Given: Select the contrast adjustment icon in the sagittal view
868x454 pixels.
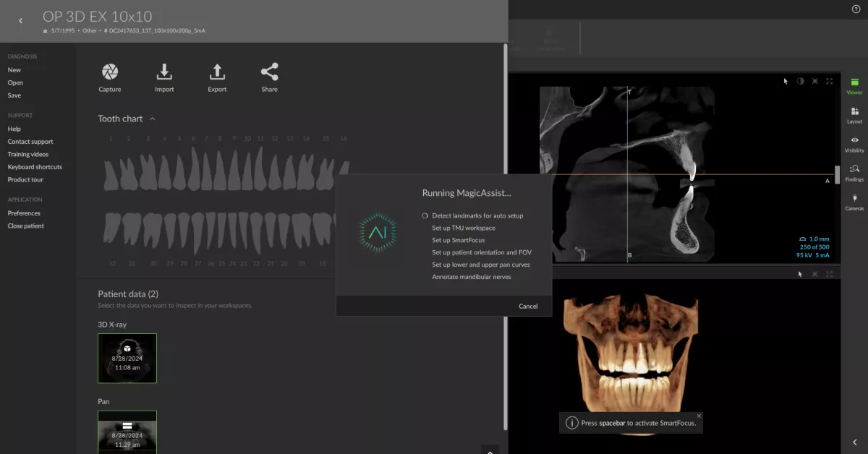Looking at the screenshot, I should coord(801,81).
